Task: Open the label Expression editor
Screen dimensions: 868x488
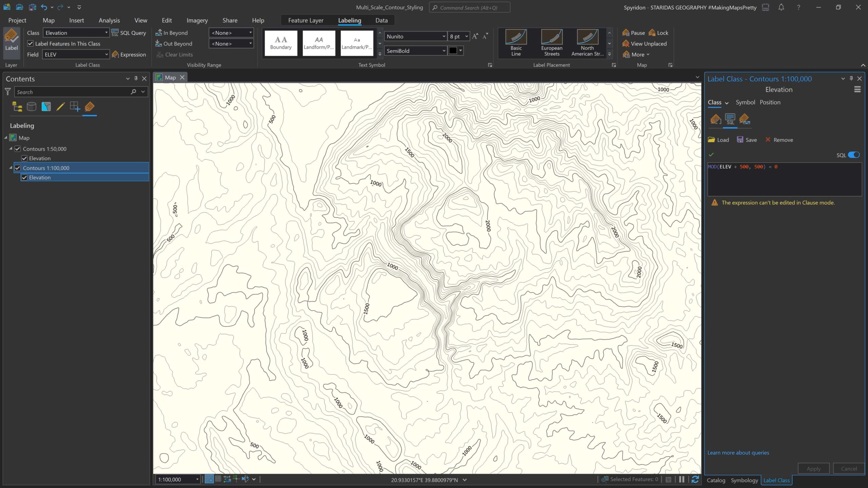Action: tap(129, 55)
